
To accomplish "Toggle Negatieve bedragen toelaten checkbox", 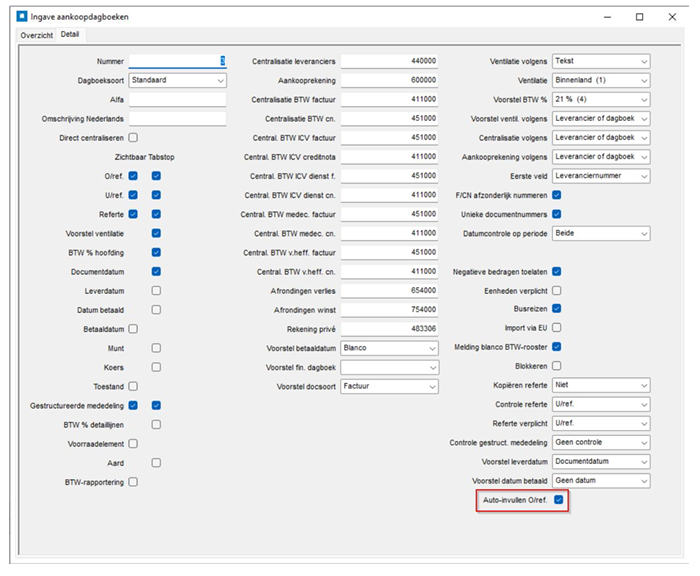I will (x=557, y=271).
